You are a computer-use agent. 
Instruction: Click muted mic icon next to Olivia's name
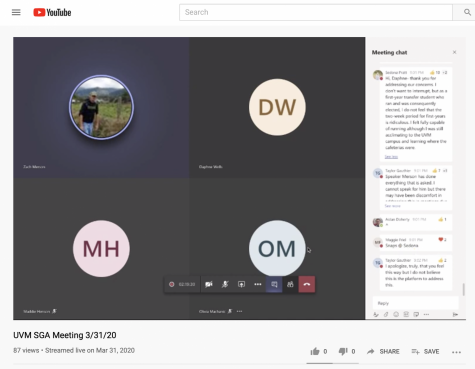(230, 311)
